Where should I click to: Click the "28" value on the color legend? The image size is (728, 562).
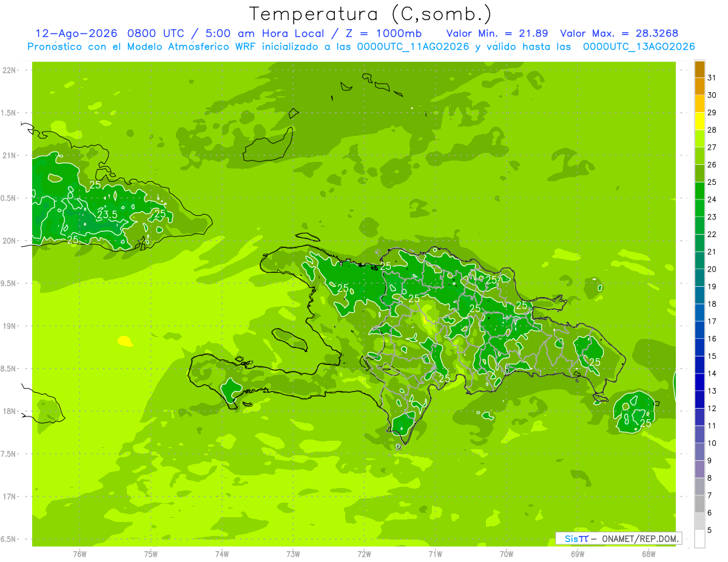[x=712, y=130]
